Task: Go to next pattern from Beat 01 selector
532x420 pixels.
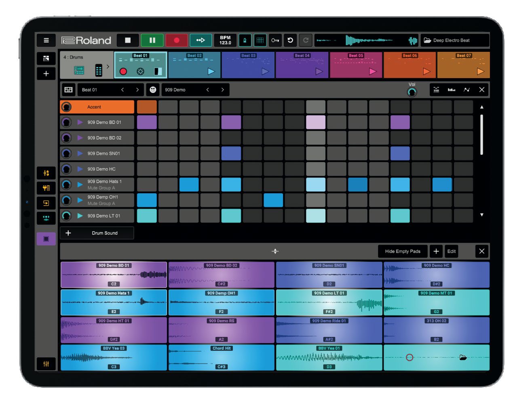Action: click(137, 90)
